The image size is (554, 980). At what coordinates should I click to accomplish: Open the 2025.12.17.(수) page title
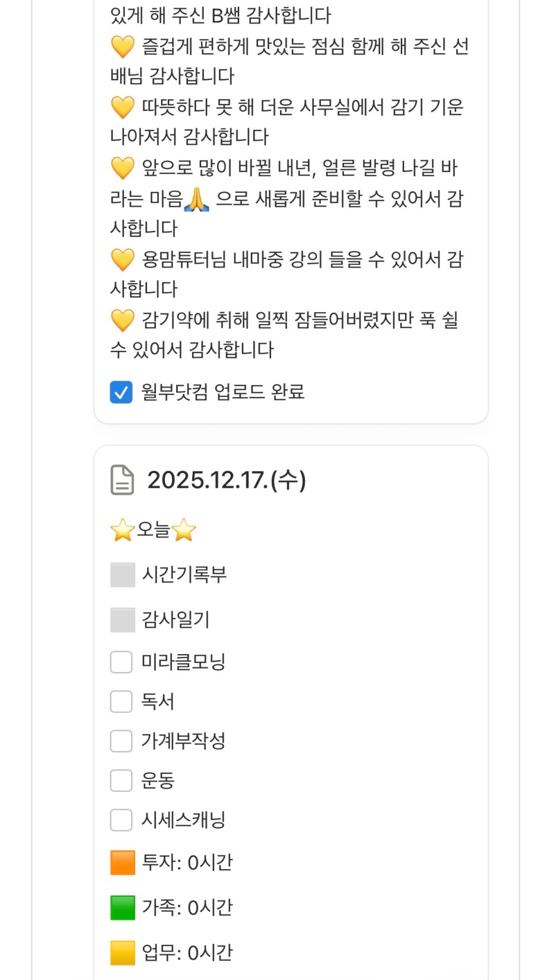pyautogui.click(x=227, y=480)
